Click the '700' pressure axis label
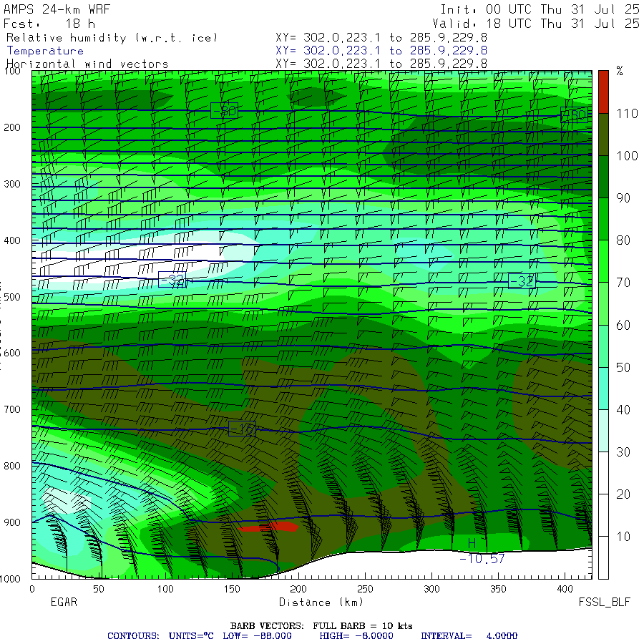The height and width of the screenshot is (644, 644). pyautogui.click(x=12, y=409)
